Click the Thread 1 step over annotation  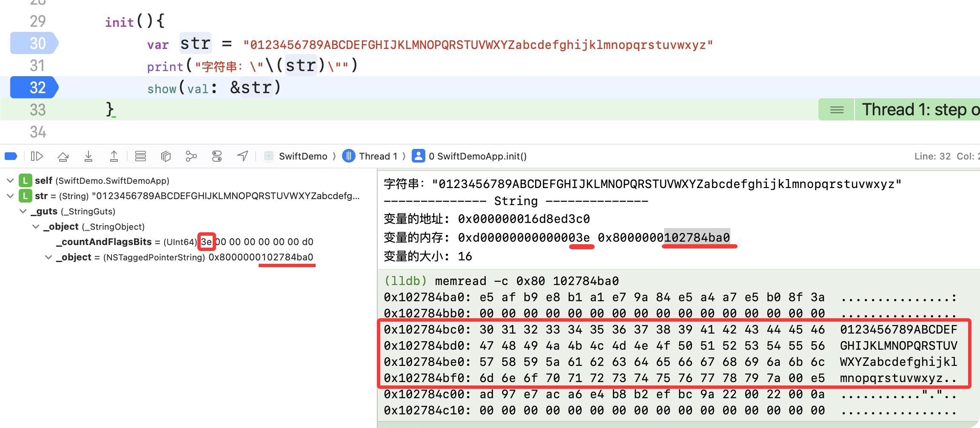click(x=918, y=110)
